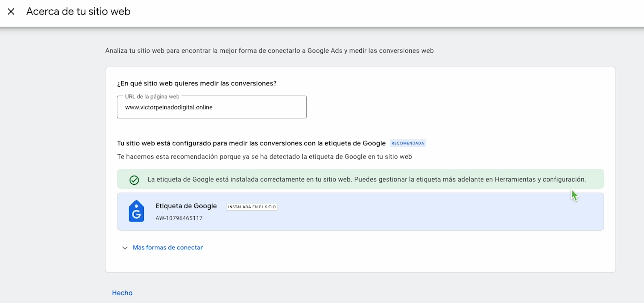
Task: Click the 'Tu sitio web está configurado' heading
Action: pos(251,143)
